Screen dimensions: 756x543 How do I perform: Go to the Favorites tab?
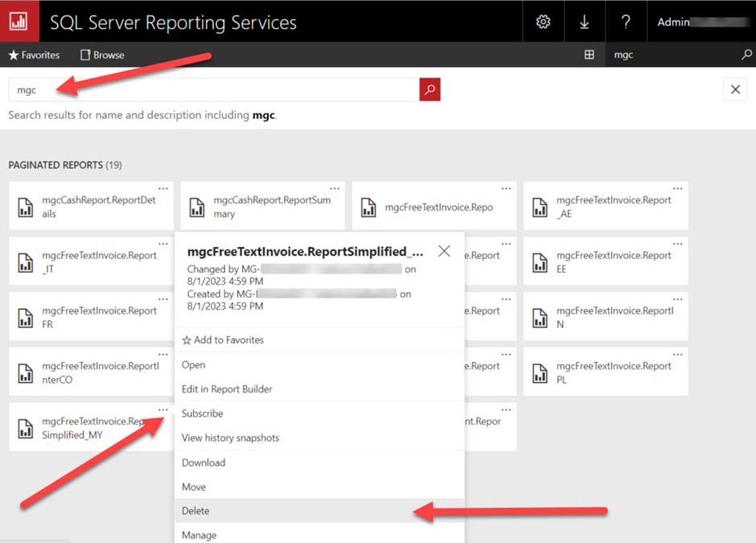pyautogui.click(x=35, y=55)
